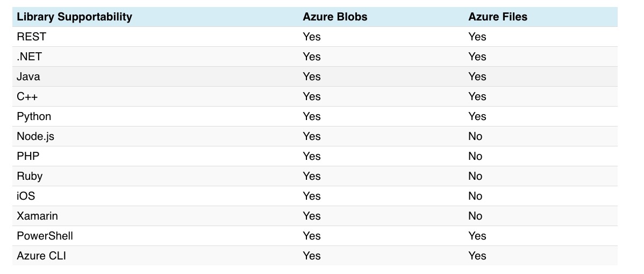
Task: Click the Azure CLI row label
Action: tap(41, 256)
